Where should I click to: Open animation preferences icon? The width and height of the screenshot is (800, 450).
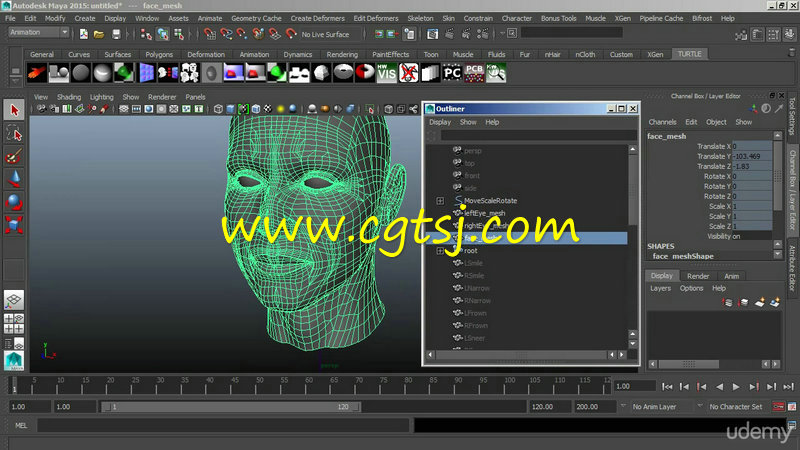[x=792, y=407]
